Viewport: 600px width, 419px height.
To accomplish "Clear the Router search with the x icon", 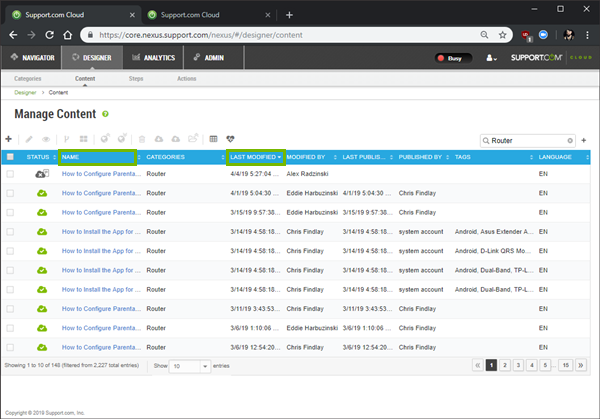I will coord(570,141).
